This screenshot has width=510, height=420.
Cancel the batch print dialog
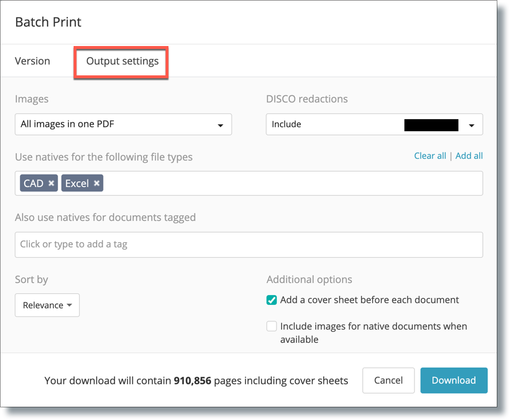388,380
